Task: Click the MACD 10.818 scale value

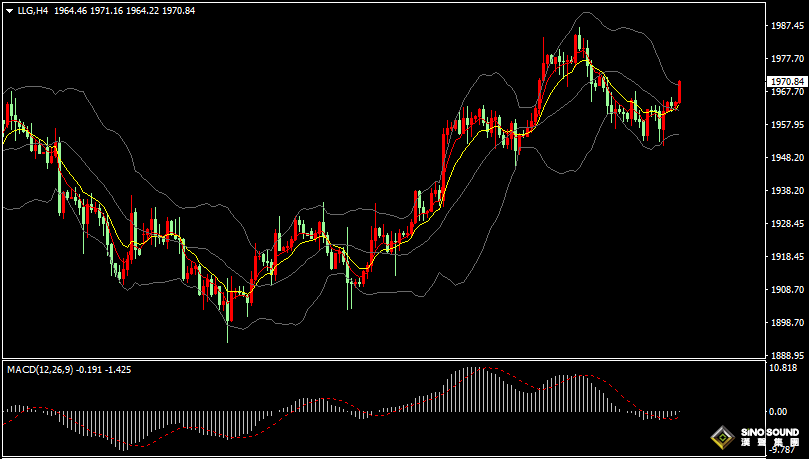Action: (784, 367)
